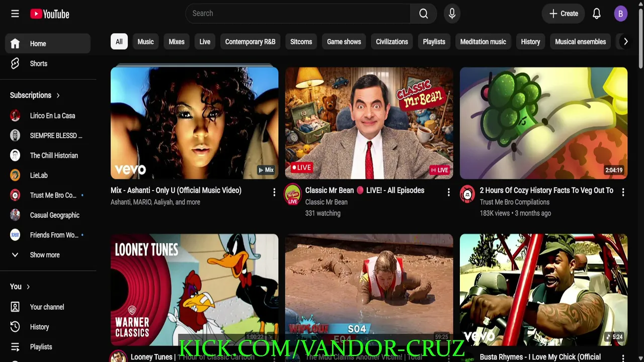This screenshot has width=644, height=362.
Task: Go to the YouTube logo home
Action: point(49,14)
